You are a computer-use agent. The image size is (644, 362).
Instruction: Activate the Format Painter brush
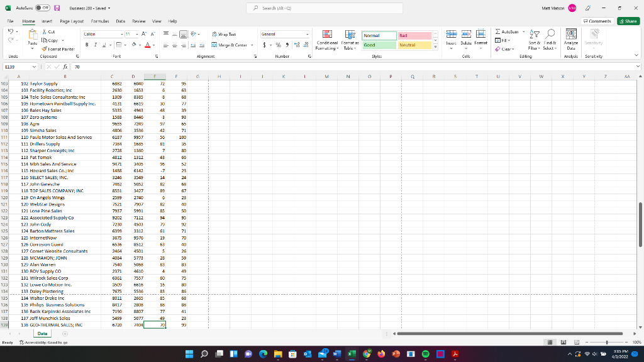pyautogui.click(x=45, y=49)
